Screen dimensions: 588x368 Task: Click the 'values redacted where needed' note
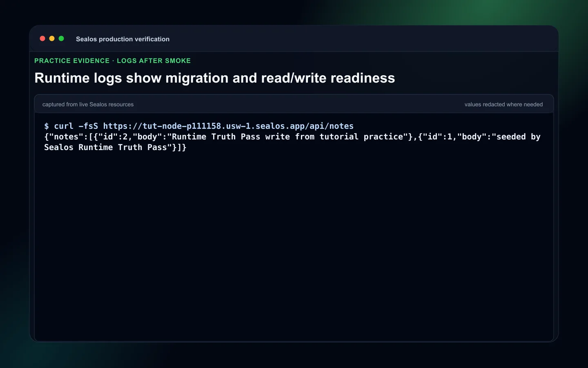(503, 105)
